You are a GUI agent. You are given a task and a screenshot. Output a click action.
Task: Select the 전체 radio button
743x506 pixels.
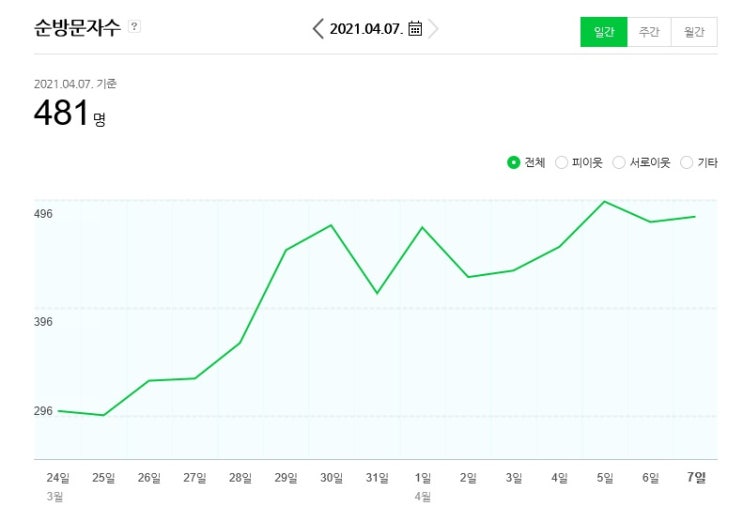coord(513,163)
